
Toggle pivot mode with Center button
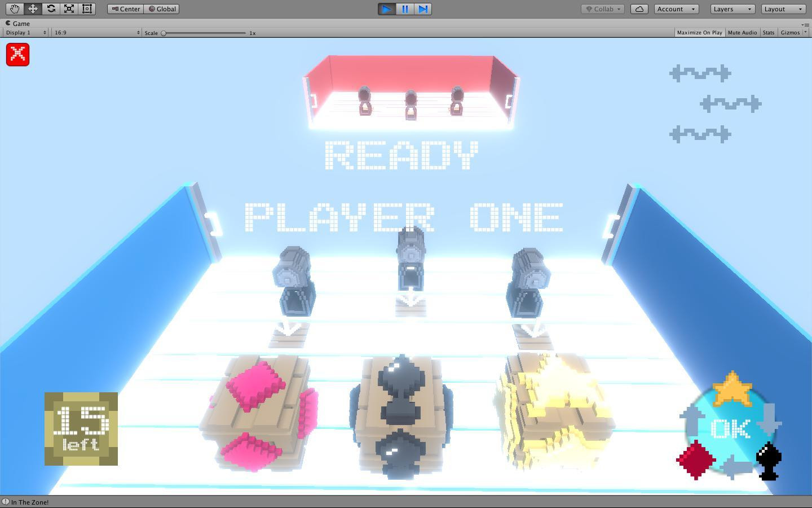click(x=125, y=9)
